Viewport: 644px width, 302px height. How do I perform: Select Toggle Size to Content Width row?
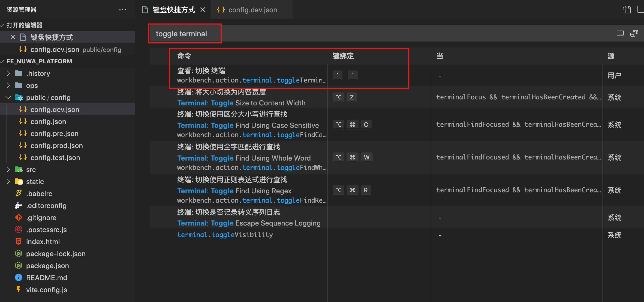pos(397,97)
